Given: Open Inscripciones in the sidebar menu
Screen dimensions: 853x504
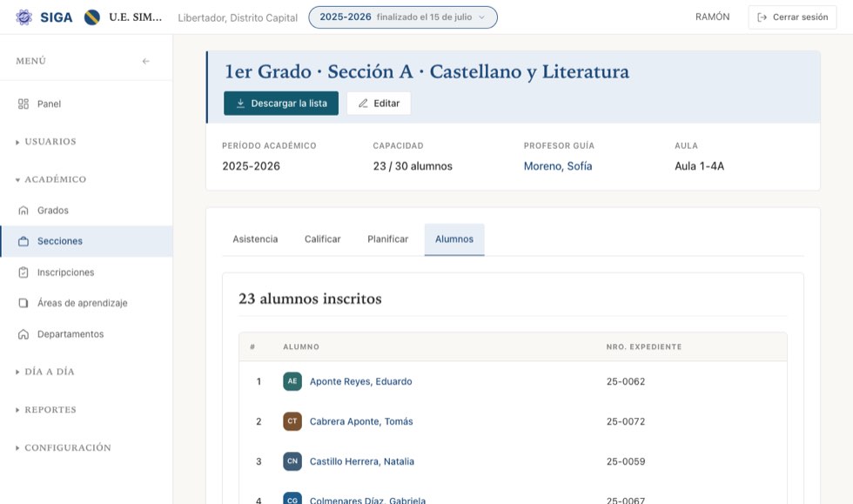Looking at the screenshot, I should [86, 272].
